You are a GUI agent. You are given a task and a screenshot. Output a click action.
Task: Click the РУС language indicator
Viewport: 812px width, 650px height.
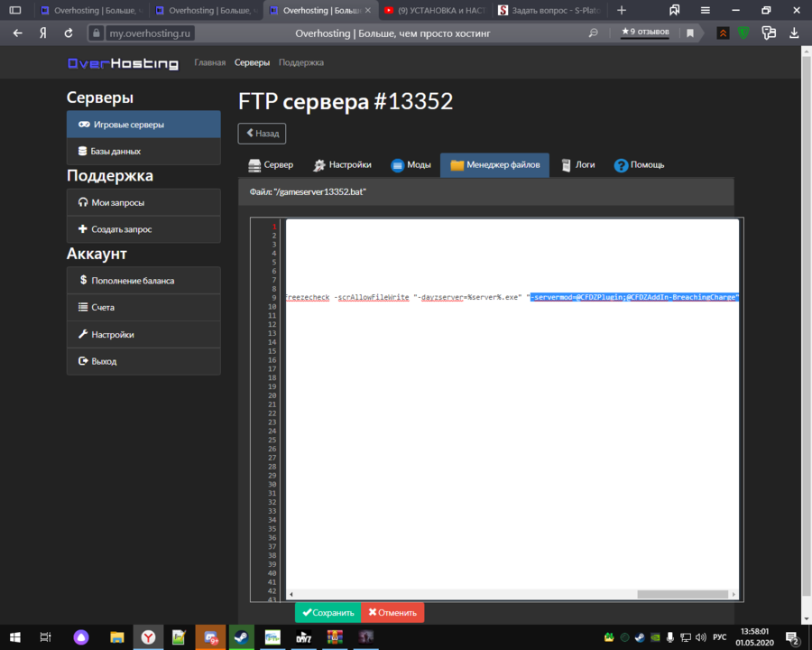tap(719, 637)
